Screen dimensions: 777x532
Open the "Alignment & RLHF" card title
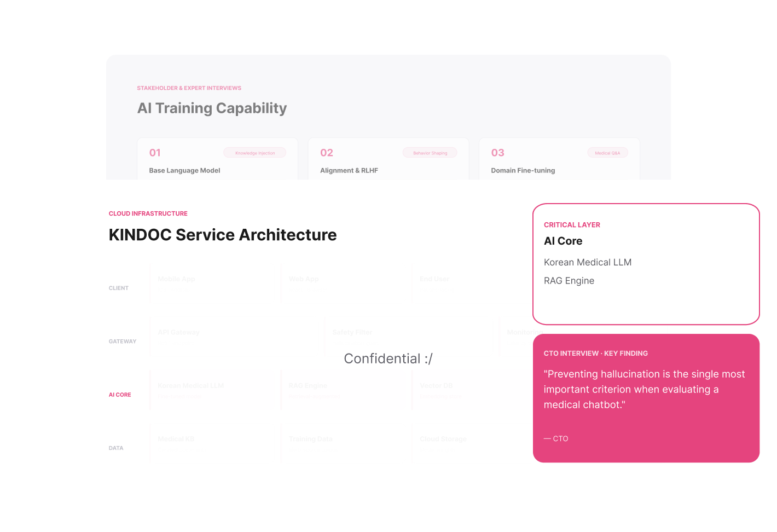tap(349, 170)
